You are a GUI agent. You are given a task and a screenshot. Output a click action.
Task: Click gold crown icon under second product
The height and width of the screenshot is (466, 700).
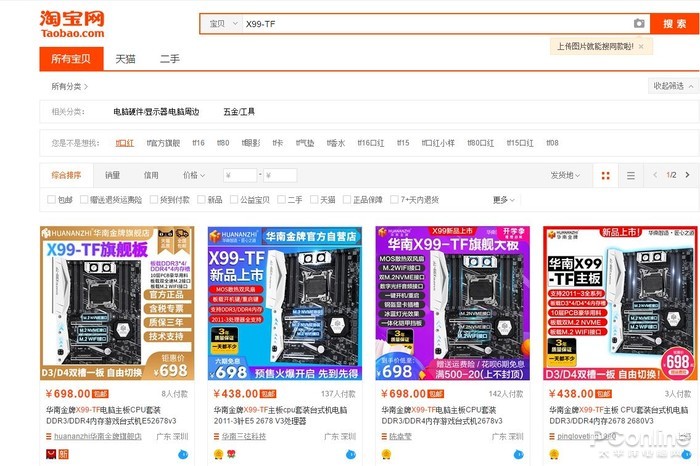[218, 454]
